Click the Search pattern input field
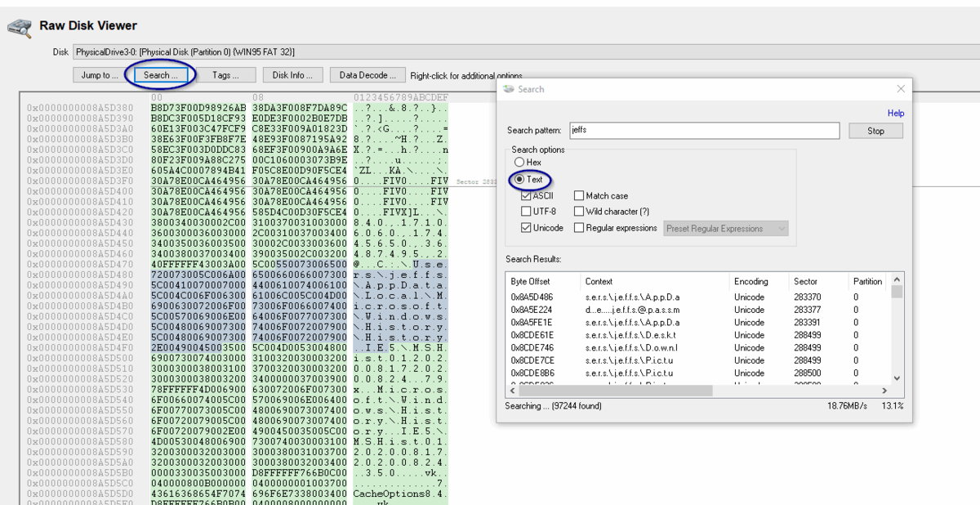Viewport: 980px width, 505px height. pyautogui.click(x=705, y=131)
